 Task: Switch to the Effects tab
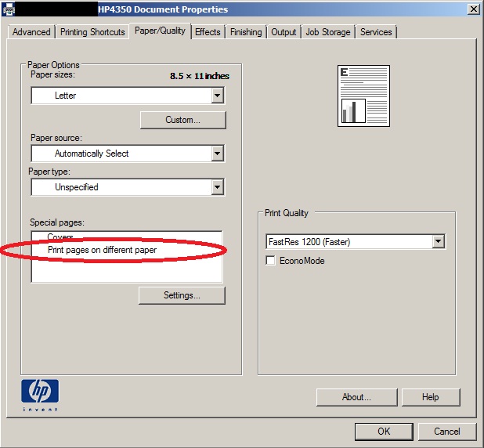(x=208, y=32)
